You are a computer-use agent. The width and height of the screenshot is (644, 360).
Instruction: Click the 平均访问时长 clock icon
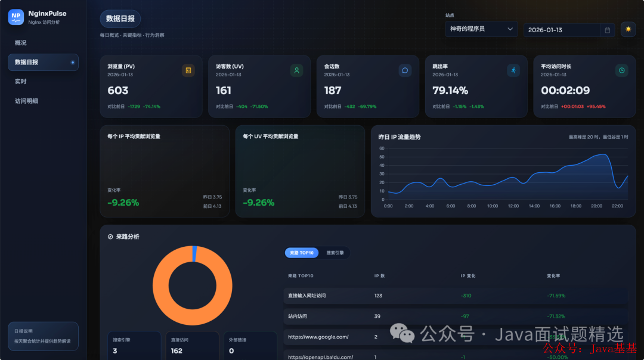tap(622, 70)
